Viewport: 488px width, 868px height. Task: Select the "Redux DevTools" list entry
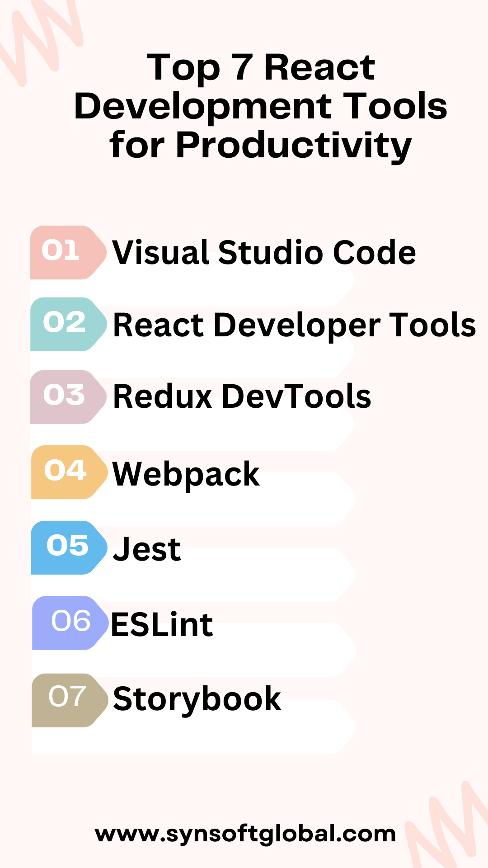[x=242, y=396]
